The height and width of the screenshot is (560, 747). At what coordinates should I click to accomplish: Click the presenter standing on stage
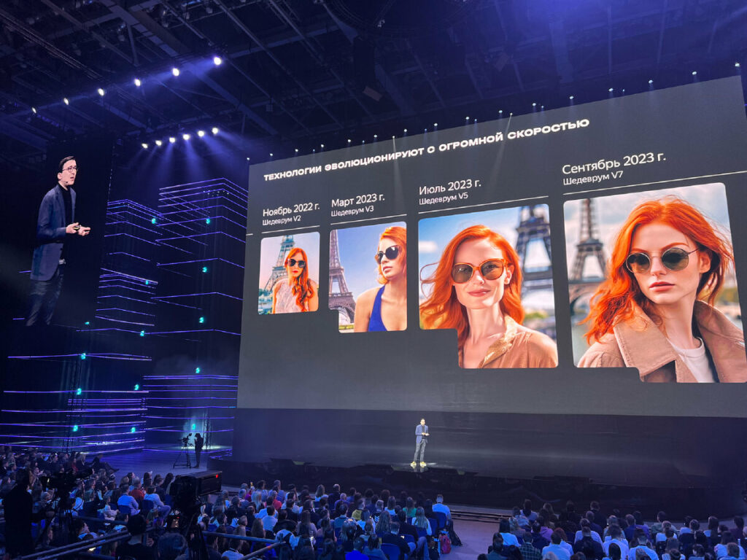pyautogui.click(x=421, y=443)
